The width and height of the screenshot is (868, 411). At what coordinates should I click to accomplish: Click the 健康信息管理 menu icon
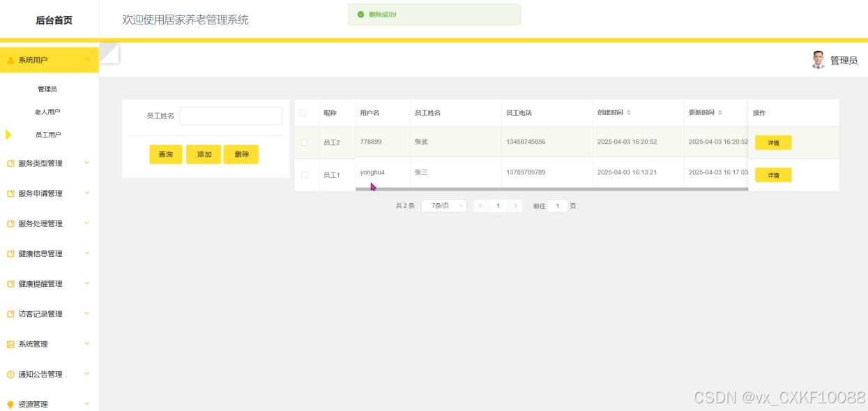(x=10, y=254)
